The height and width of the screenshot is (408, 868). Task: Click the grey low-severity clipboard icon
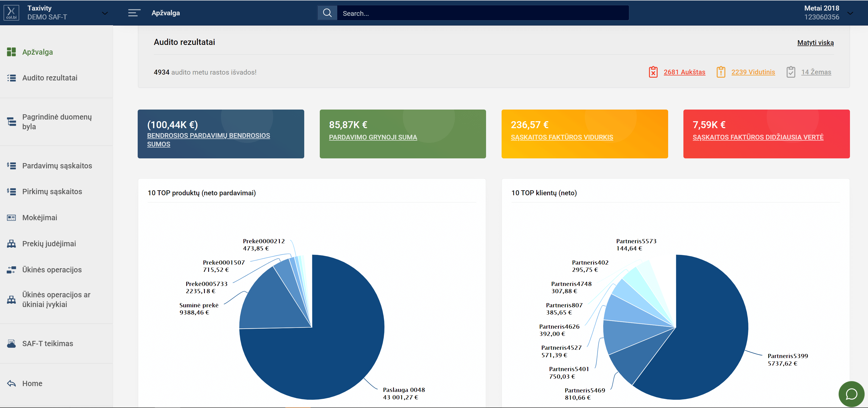(x=791, y=72)
